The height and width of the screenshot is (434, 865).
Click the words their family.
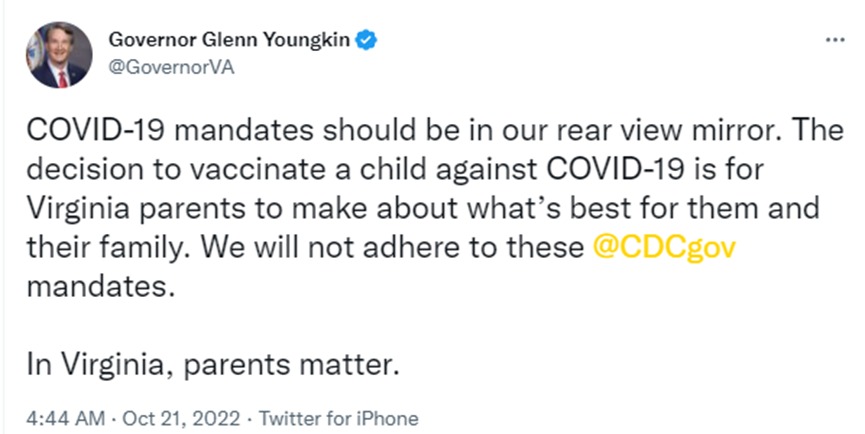point(108,248)
